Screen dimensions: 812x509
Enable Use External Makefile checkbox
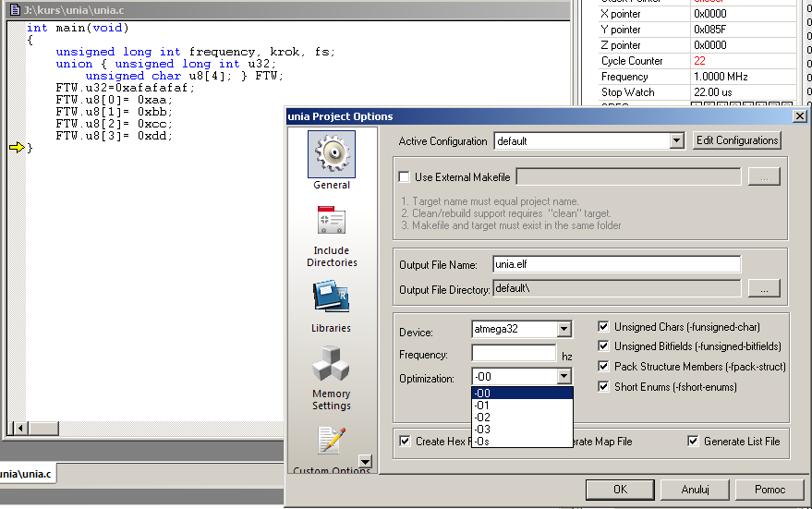(x=405, y=177)
